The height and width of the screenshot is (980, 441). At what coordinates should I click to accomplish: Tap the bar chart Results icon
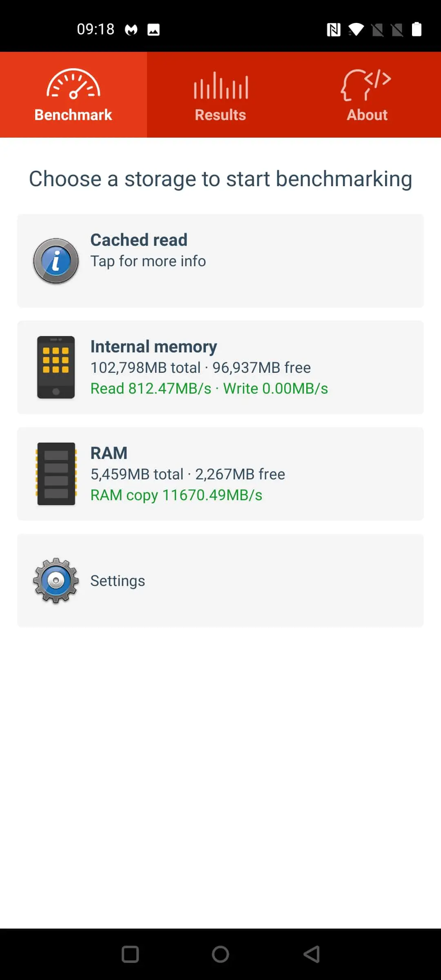click(x=221, y=85)
